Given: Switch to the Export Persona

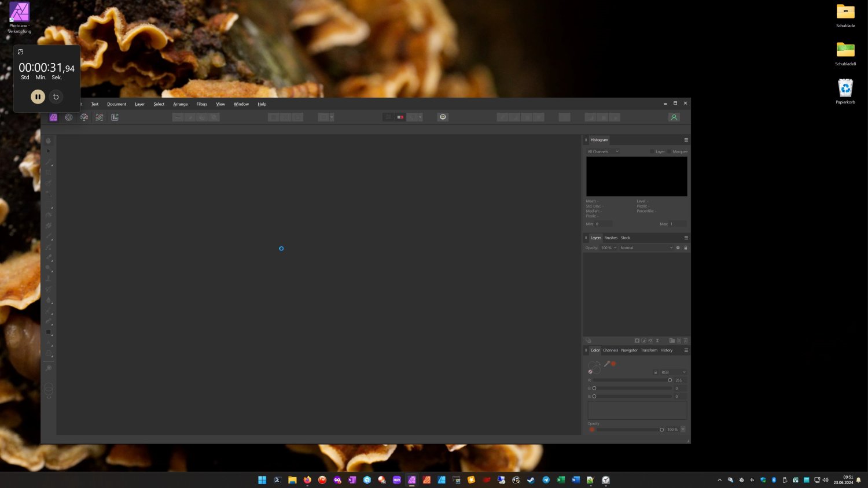Looking at the screenshot, I should point(115,117).
